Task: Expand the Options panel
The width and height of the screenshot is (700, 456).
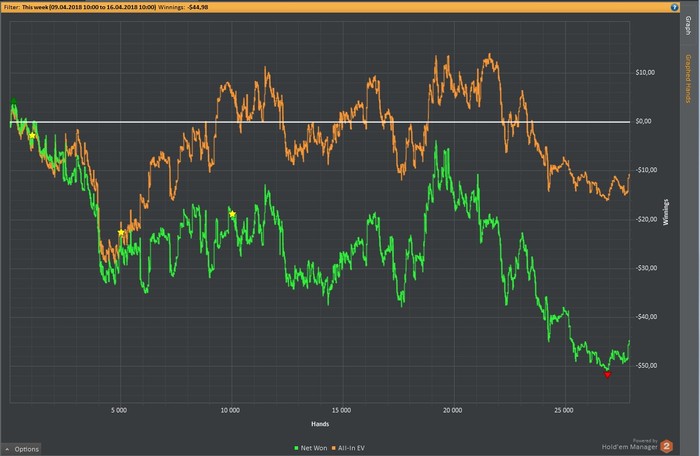Action: [x=22, y=449]
